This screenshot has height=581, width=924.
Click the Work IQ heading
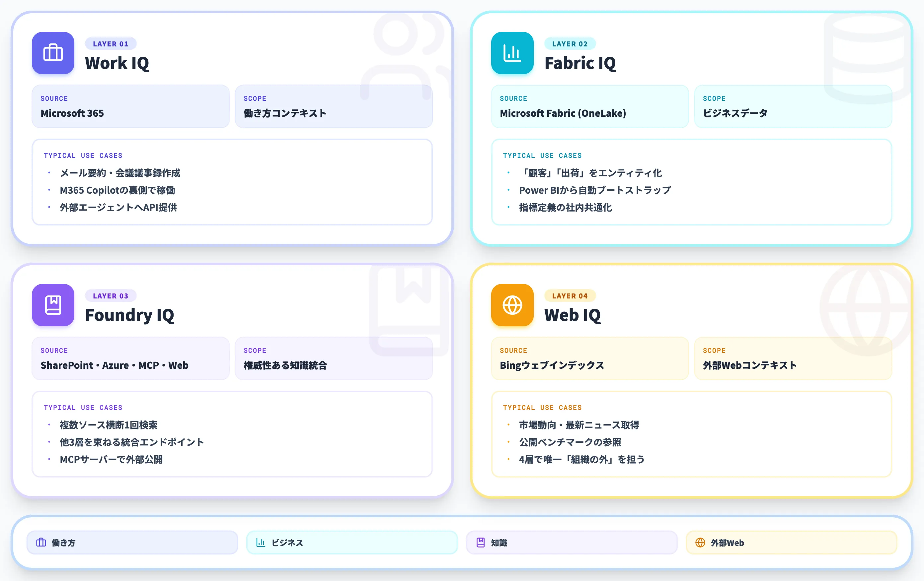tap(117, 63)
